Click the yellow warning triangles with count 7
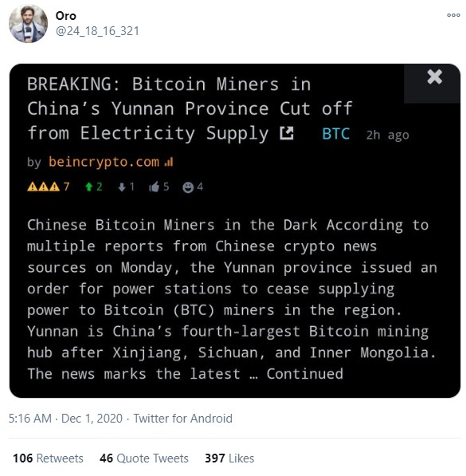 coord(49,187)
